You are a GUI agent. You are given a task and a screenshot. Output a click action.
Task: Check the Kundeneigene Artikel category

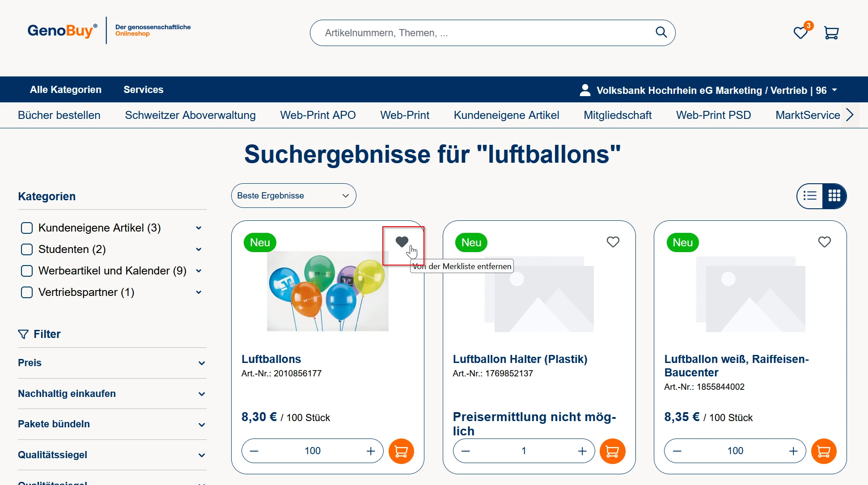tap(27, 228)
